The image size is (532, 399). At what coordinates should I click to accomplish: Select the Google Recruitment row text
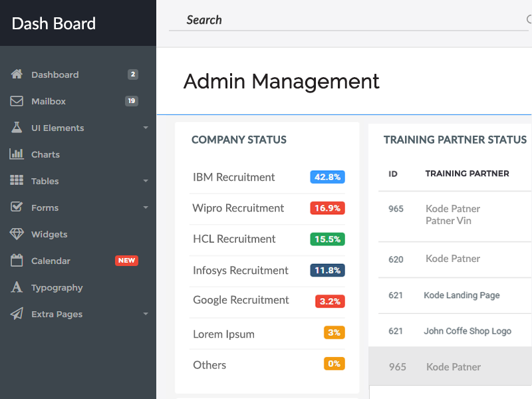pos(241,301)
